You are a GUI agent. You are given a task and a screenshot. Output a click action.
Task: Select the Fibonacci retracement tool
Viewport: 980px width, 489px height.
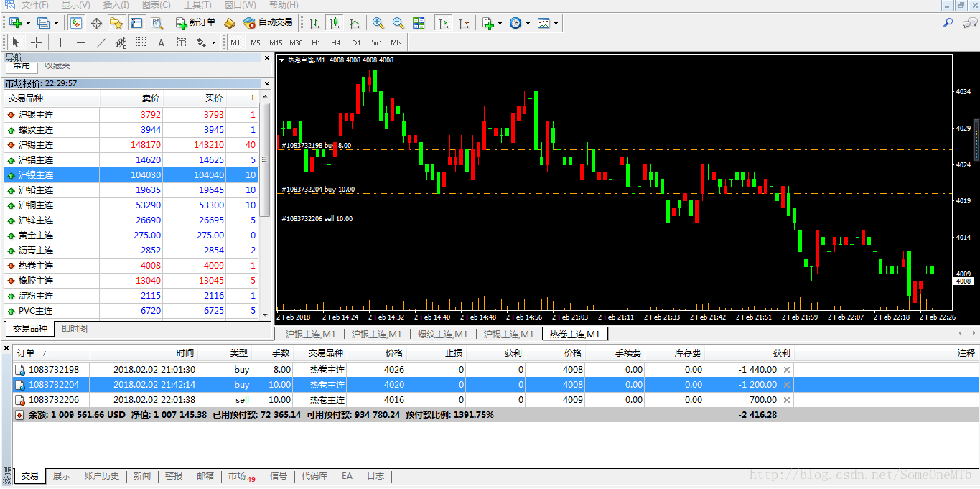[x=141, y=42]
